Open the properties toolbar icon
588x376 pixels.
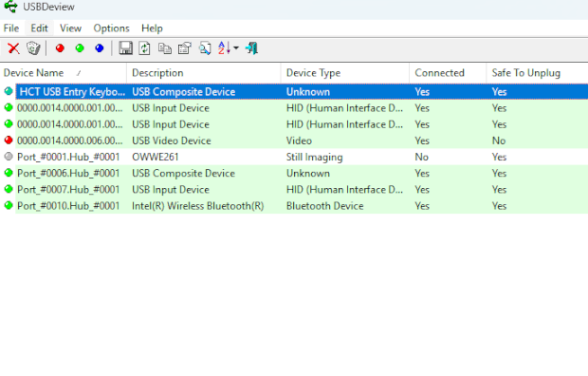[185, 48]
